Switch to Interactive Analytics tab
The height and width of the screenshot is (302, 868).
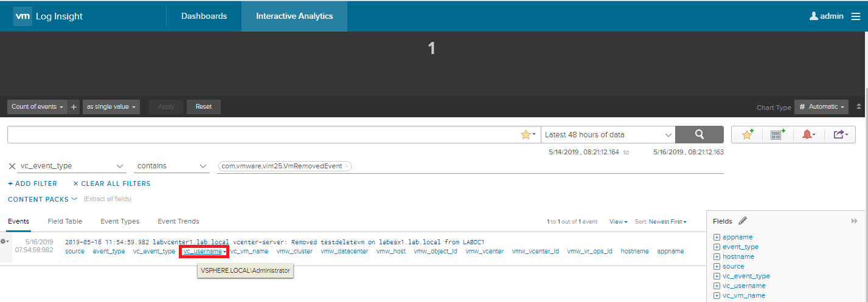click(x=294, y=16)
